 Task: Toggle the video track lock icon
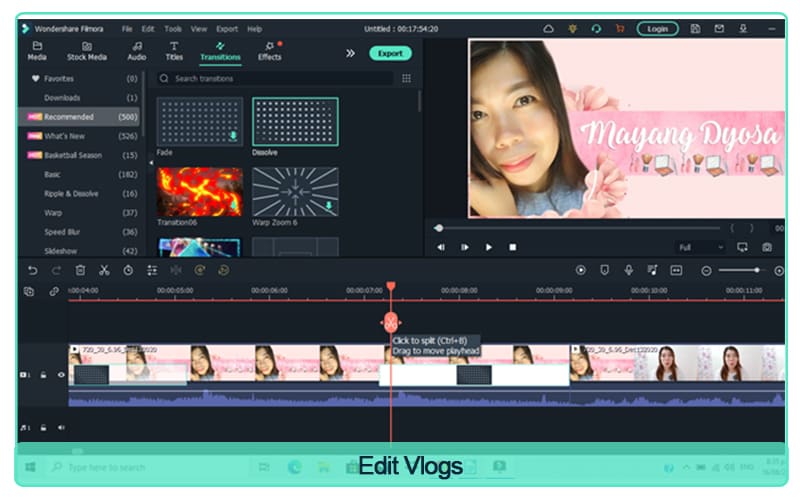[43, 375]
